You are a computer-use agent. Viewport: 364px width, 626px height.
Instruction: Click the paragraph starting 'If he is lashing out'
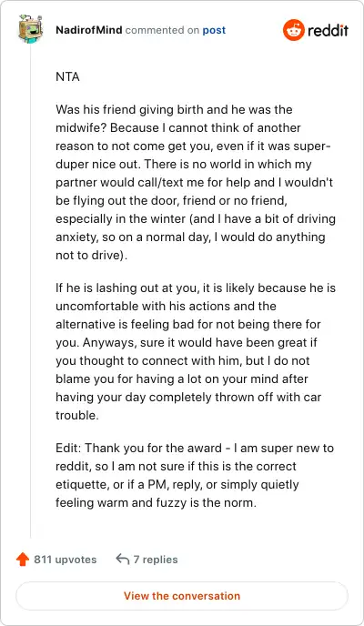click(x=196, y=351)
